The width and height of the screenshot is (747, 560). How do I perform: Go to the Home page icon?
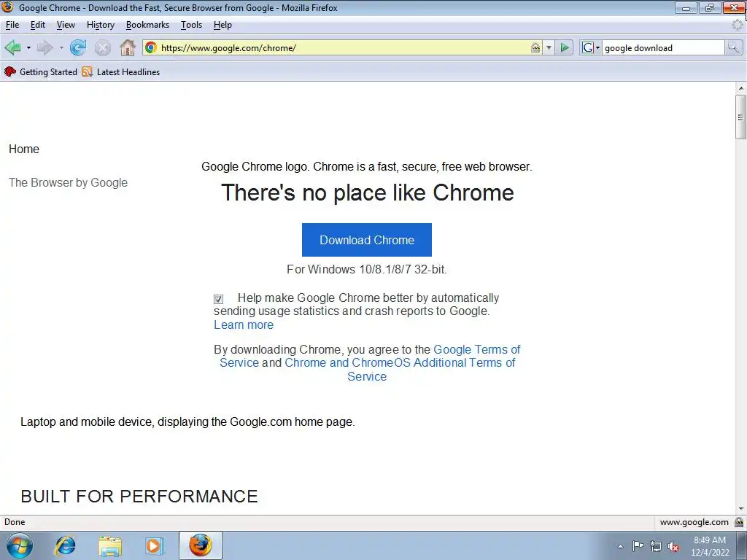127,47
